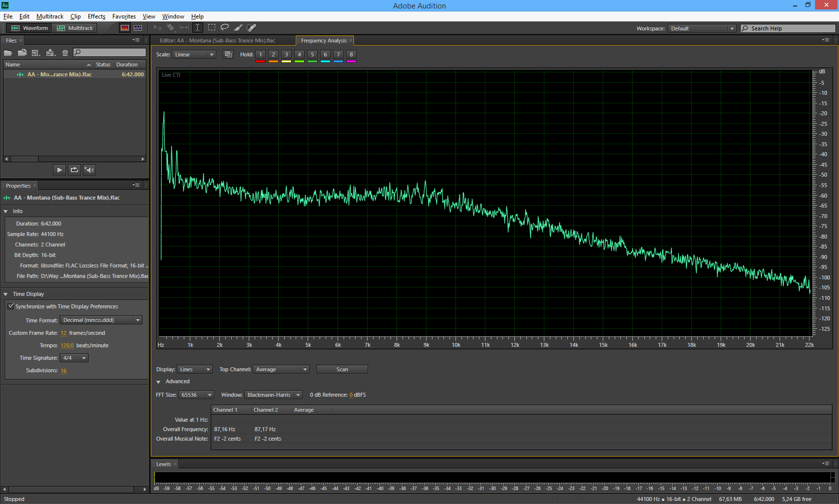Click the Frequency Analysis tab
Image resolution: width=839 pixels, height=504 pixels.
324,40
